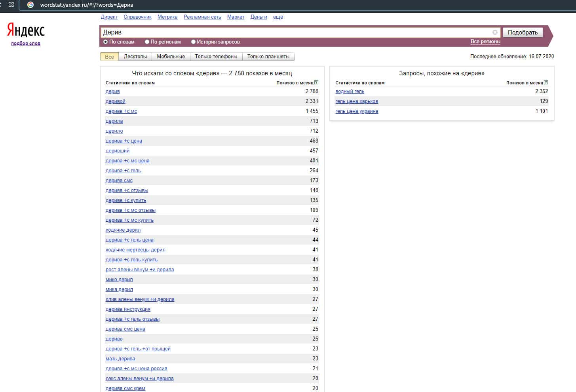Open the 'Директ' link in top navigation
Image resolution: width=576 pixels, height=392 pixels.
(109, 17)
